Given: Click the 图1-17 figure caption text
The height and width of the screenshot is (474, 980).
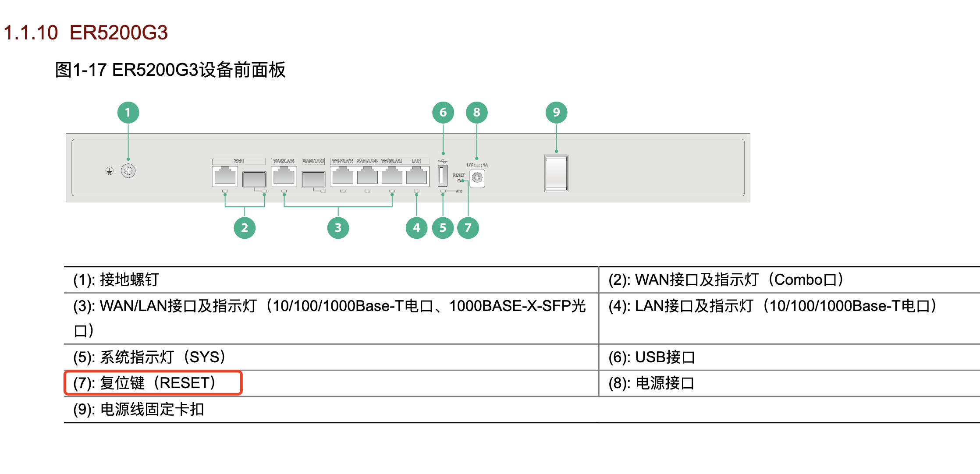Looking at the screenshot, I should [x=170, y=70].
